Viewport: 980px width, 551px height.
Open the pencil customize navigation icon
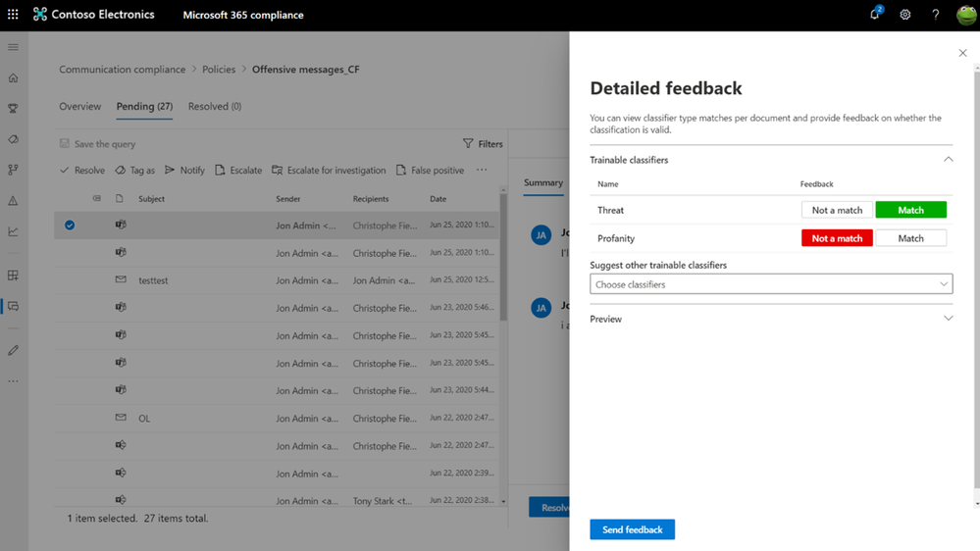click(13, 350)
